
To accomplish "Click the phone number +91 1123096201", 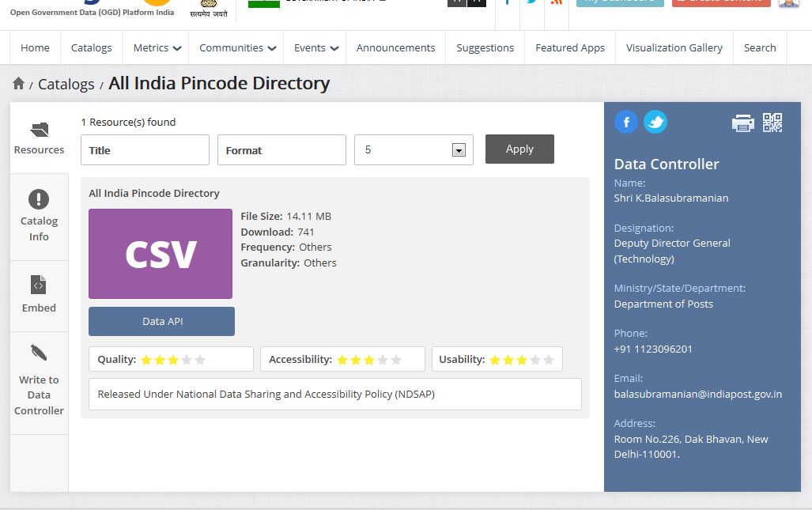I will 653,349.
